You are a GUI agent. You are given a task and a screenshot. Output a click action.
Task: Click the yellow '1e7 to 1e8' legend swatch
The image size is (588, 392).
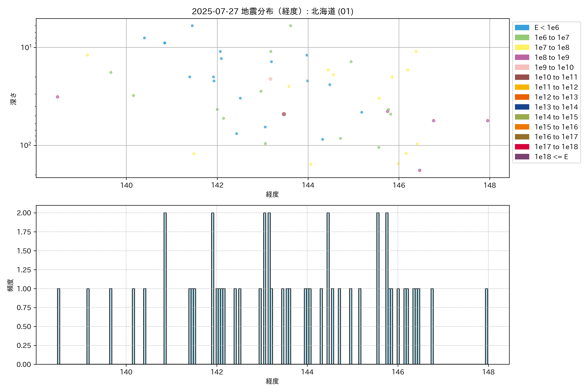click(522, 48)
